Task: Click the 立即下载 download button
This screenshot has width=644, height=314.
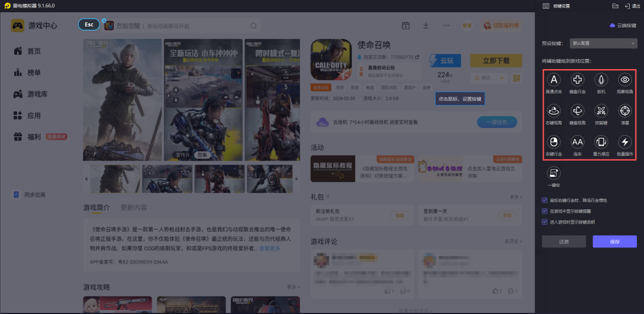Action: (496, 60)
